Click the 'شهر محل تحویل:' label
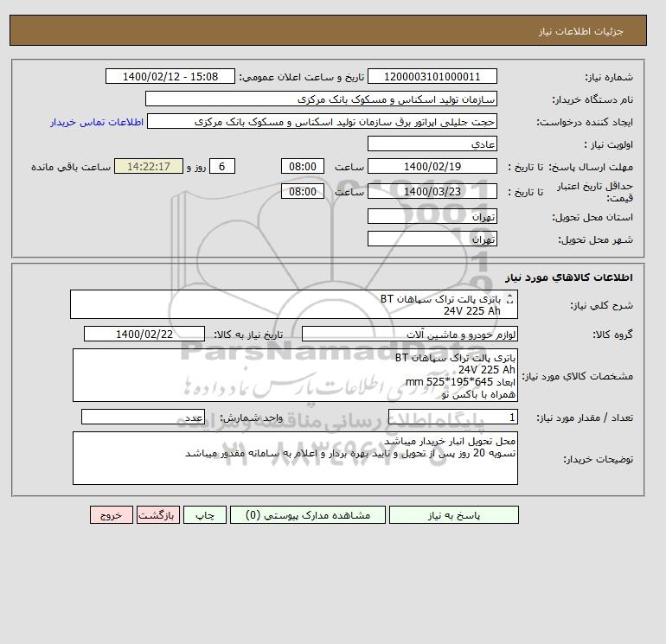The height and width of the screenshot is (644, 666). click(x=595, y=239)
